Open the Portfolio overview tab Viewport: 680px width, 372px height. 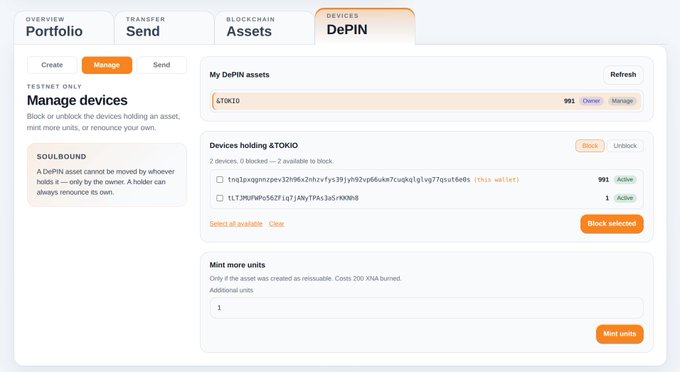point(64,27)
